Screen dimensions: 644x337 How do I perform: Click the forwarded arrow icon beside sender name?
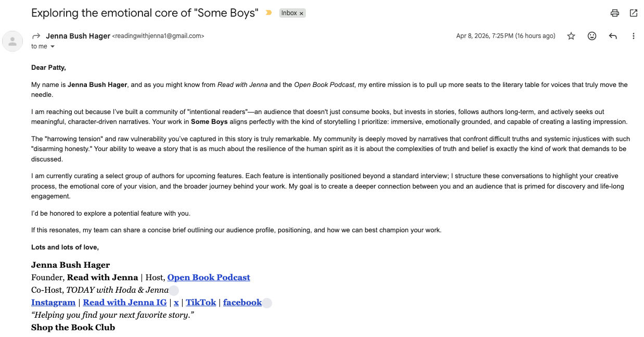coord(36,36)
